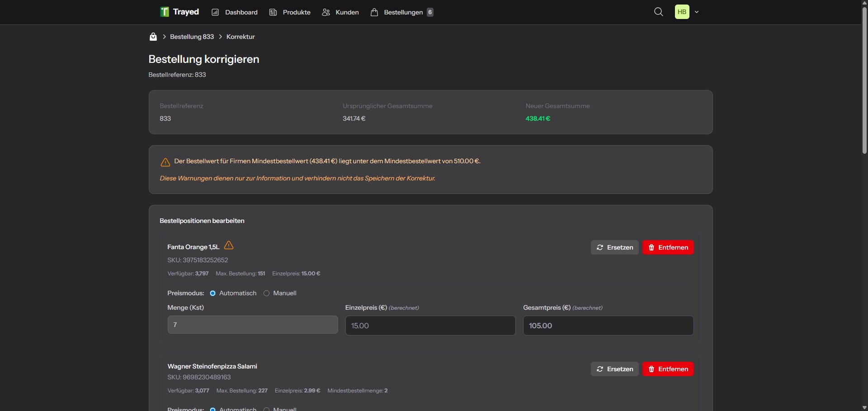This screenshot has height=411, width=868.
Task: Click Ersetzen for Wagner Steinofenpizza Salami
Action: pyautogui.click(x=614, y=369)
